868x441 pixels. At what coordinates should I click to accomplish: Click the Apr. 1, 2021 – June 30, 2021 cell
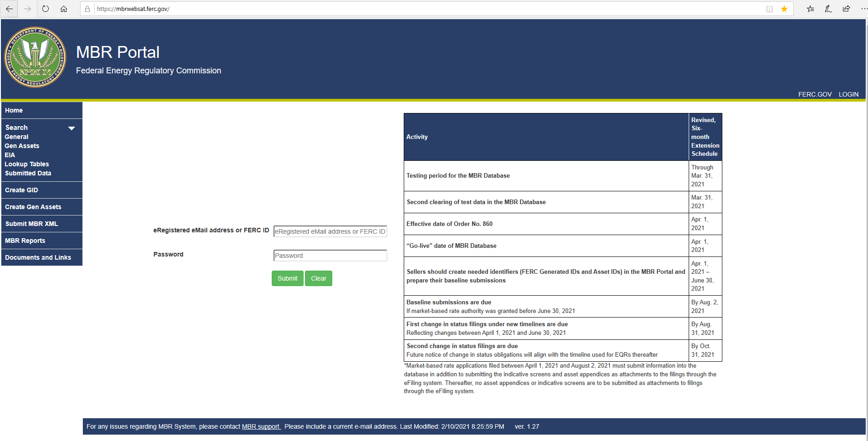click(x=705, y=276)
